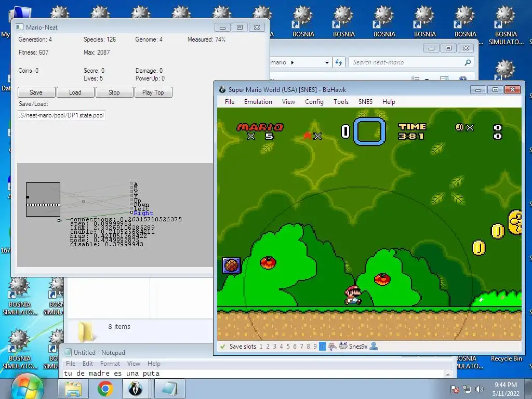The image size is (532, 399).
Task: Click the BizHawk title bar app icon
Action: pos(222,89)
